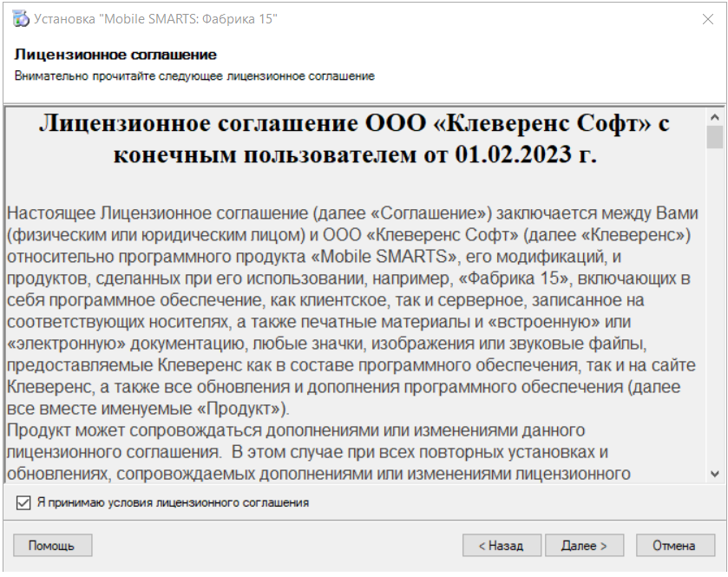Open help with the "Помощь" button
Viewport: 728px width, 577px height.
click(x=52, y=546)
